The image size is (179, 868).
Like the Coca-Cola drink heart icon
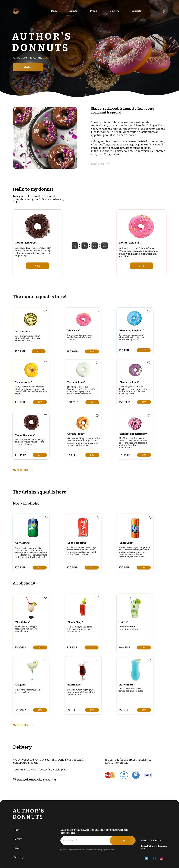click(99, 517)
